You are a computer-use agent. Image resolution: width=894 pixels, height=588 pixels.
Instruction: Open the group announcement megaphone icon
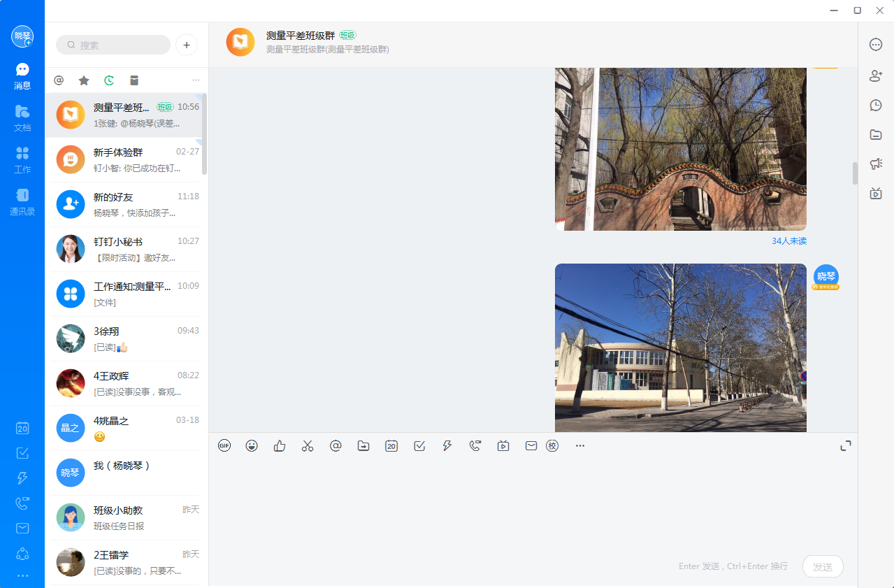[876, 164]
